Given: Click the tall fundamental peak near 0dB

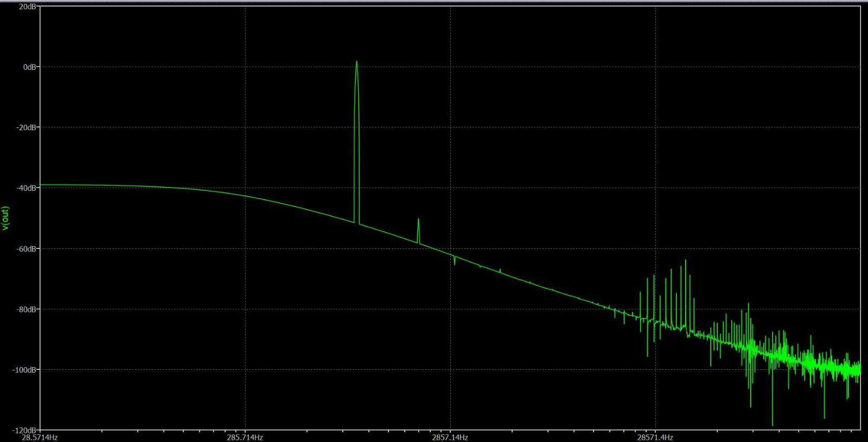Looking at the screenshot, I should tap(356, 141).
